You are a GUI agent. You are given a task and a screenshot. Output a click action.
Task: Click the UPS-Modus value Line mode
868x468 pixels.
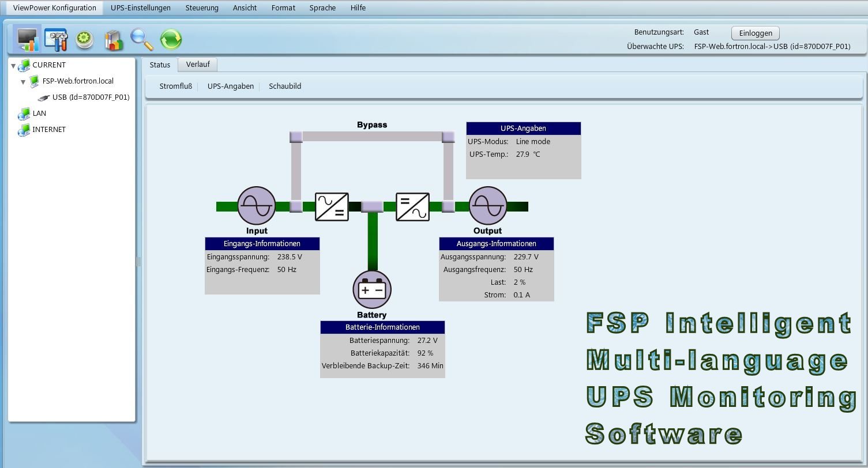tap(533, 142)
